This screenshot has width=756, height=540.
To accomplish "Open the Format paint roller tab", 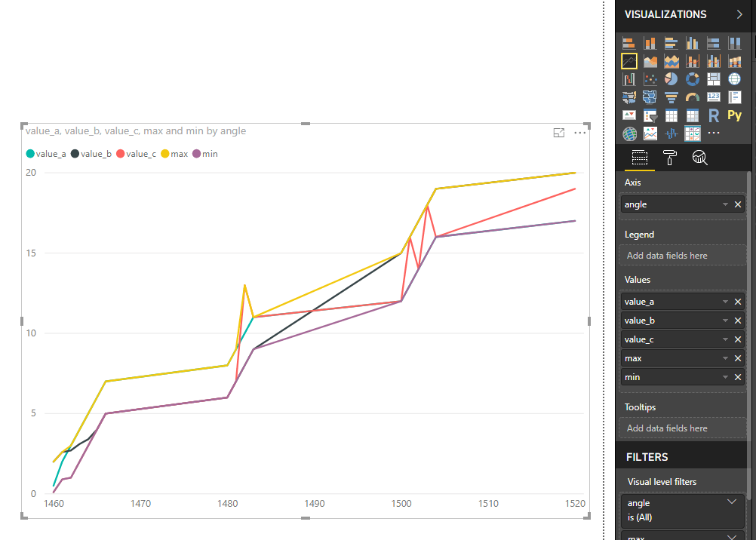I will click(670, 158).
